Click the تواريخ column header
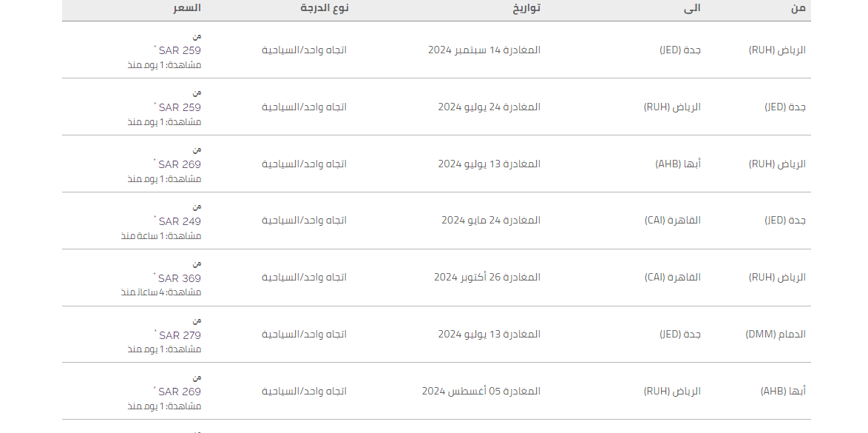The image size is (868, 433). coord(526,7)
